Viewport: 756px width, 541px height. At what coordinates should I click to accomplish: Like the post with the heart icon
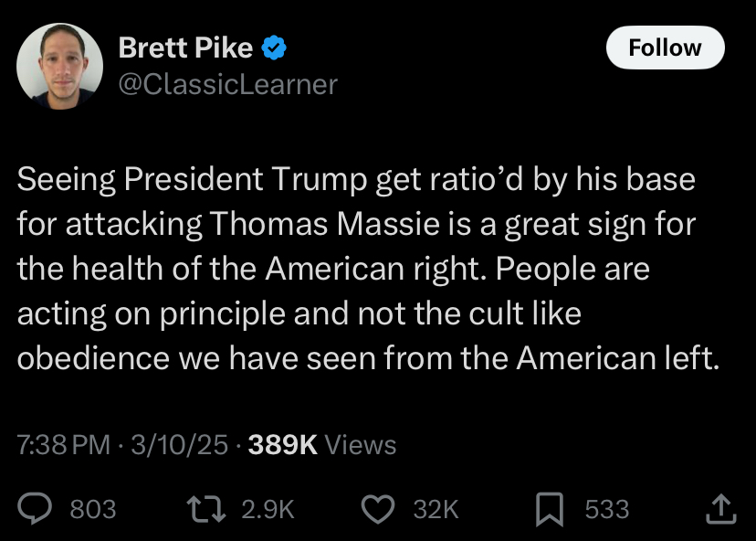point(378,509)
